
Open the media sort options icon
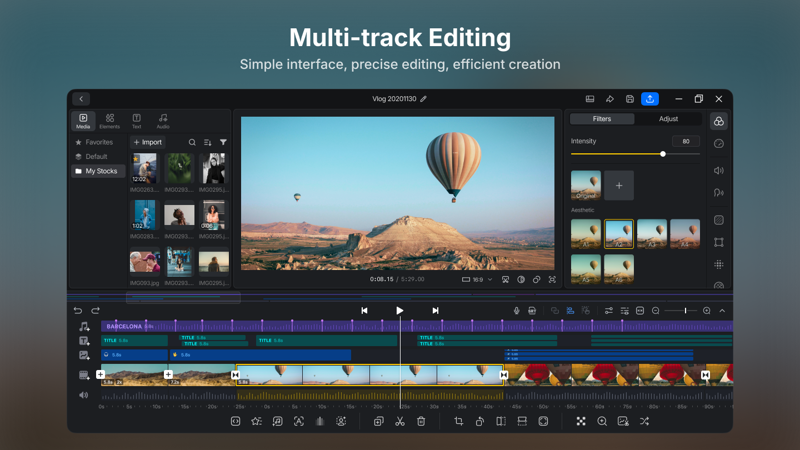(208, 142)
